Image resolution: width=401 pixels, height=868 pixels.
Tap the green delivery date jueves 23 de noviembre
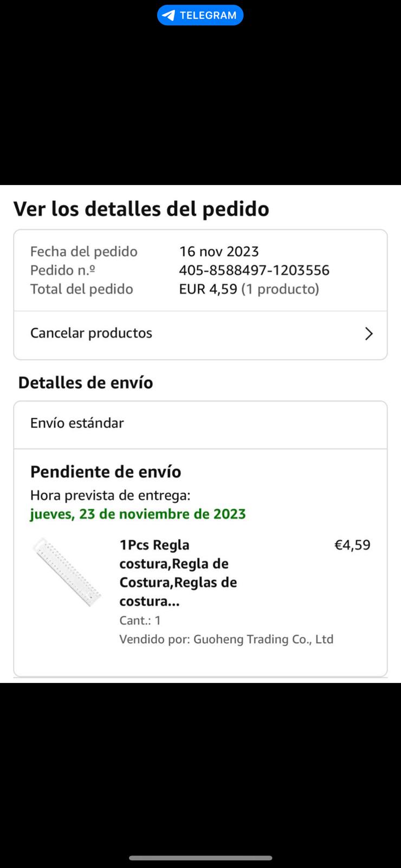[138, 514]
